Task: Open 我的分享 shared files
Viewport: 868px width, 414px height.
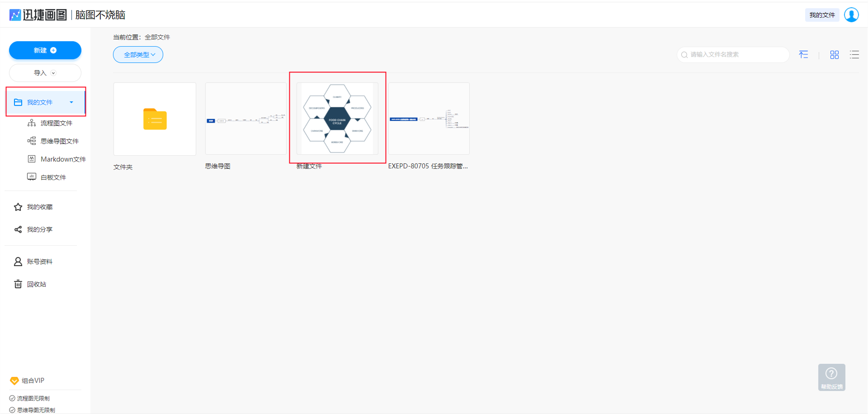Action: tap(39, 229)
